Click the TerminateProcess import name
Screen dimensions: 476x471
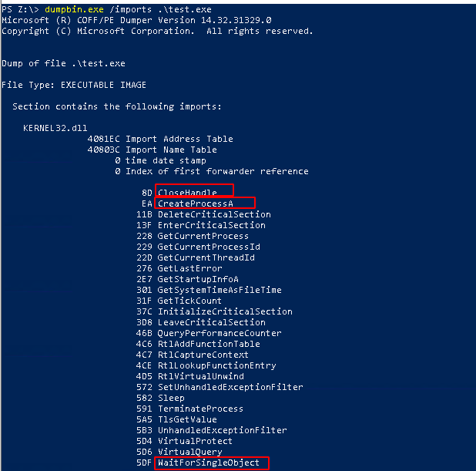pyautogui.click(x=200, y=409)
